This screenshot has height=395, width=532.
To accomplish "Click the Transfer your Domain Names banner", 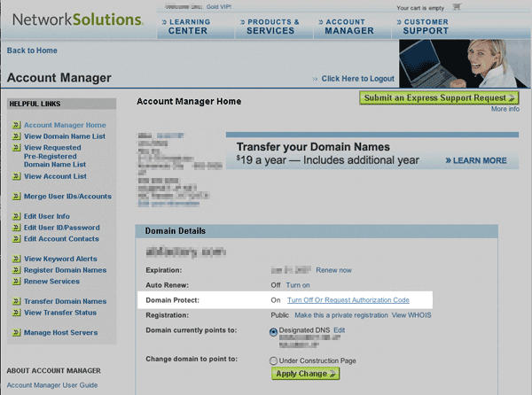I will click(x=372, y=151).
